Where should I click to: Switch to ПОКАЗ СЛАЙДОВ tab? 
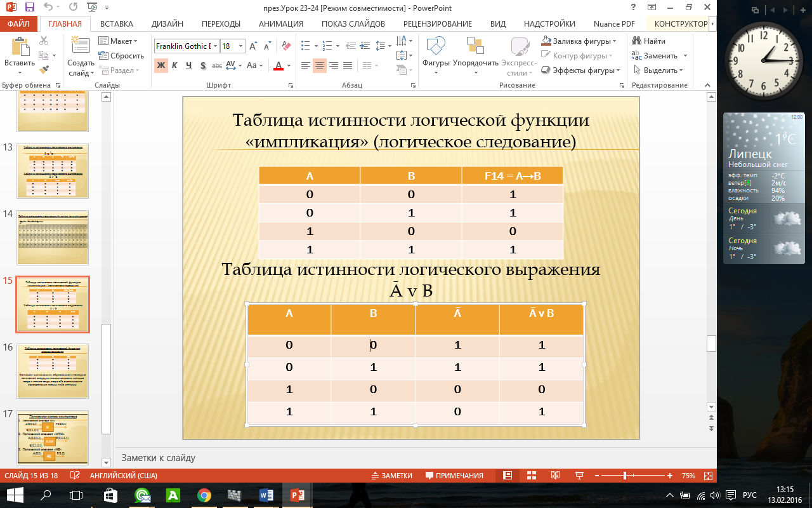[x=353, y=24]
